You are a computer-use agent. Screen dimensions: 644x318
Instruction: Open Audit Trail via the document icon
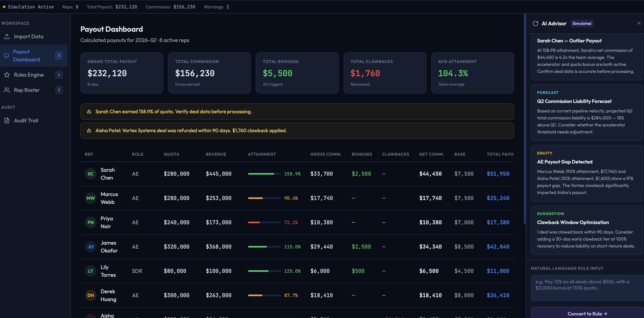7,120
